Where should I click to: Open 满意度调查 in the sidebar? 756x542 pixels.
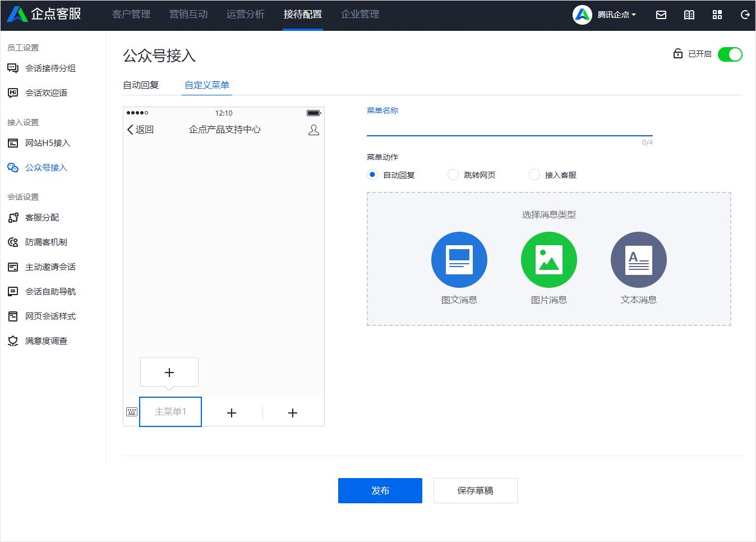click(45, 341)
